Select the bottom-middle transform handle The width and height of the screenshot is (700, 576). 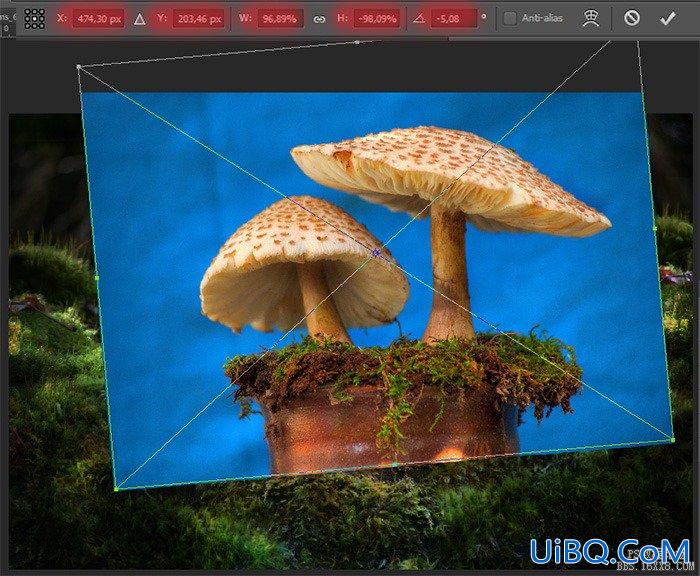[x=394, y=465]
